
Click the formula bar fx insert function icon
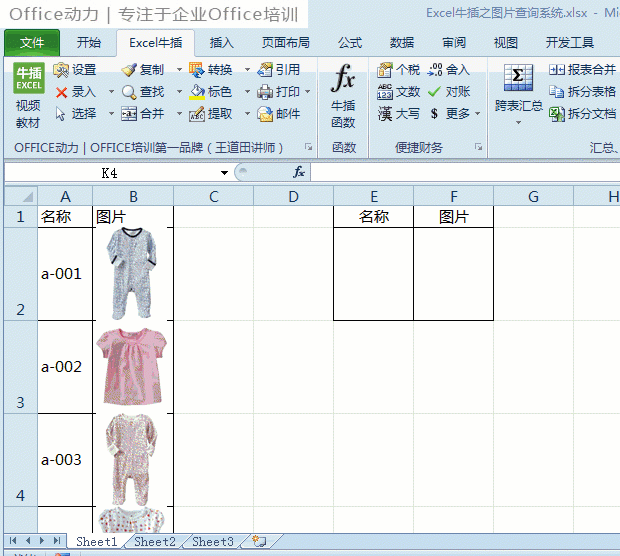click(299, 172)
